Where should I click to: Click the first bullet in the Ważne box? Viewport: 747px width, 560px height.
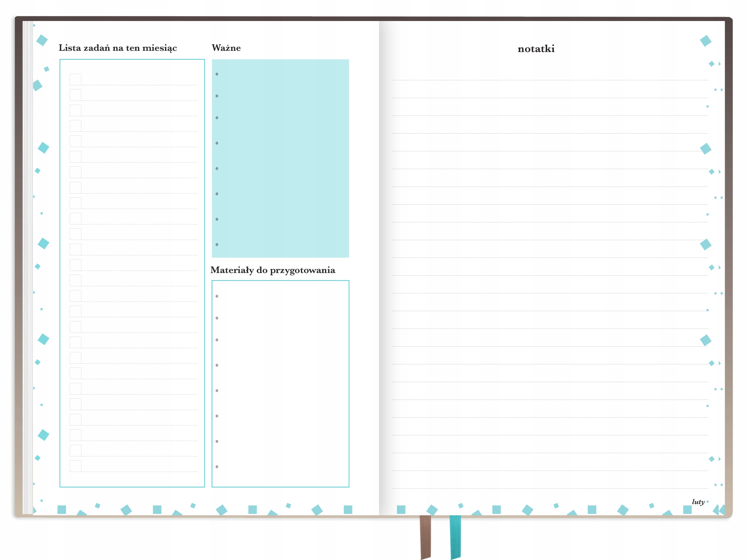point(217,74)
